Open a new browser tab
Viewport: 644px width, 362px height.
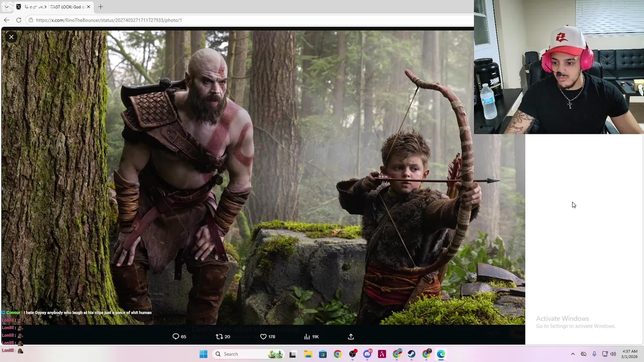101,7
